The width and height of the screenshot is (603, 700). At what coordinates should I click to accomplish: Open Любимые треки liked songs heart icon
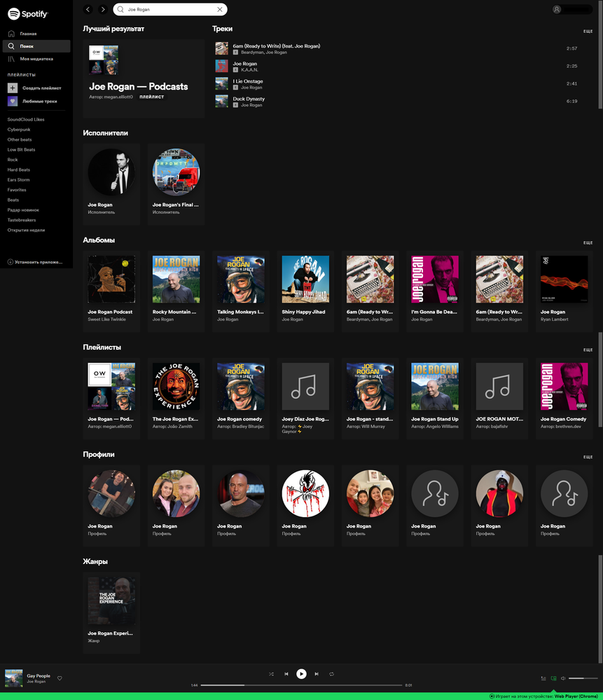point(13,101)
